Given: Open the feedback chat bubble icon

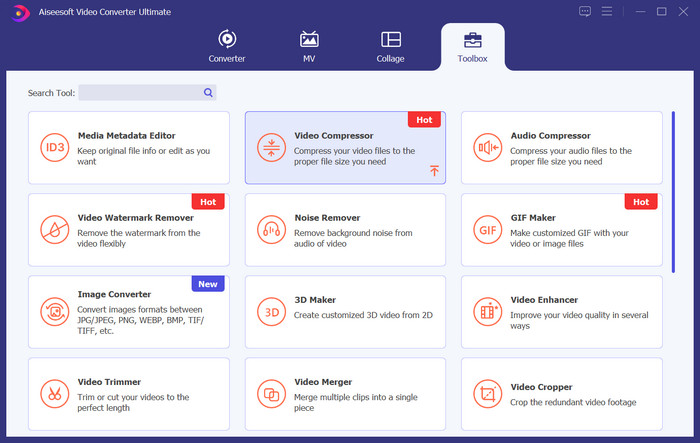Looking at the screenshot, I should [585, 11].
